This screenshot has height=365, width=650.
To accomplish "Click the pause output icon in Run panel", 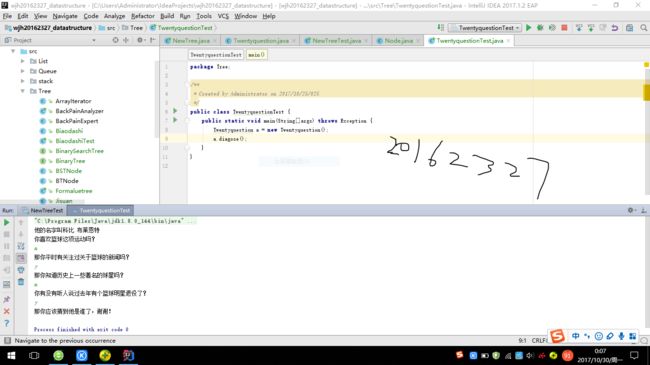I will pos(7,246).
